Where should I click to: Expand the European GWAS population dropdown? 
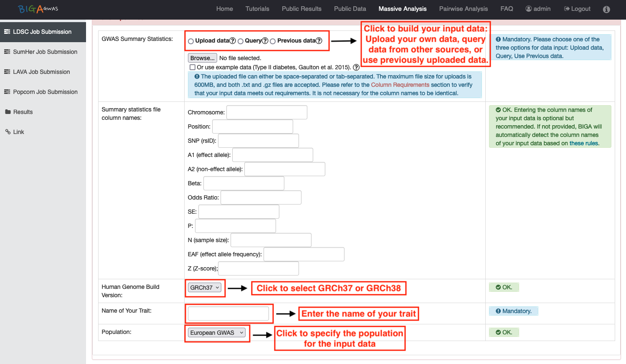coord(216,333)
